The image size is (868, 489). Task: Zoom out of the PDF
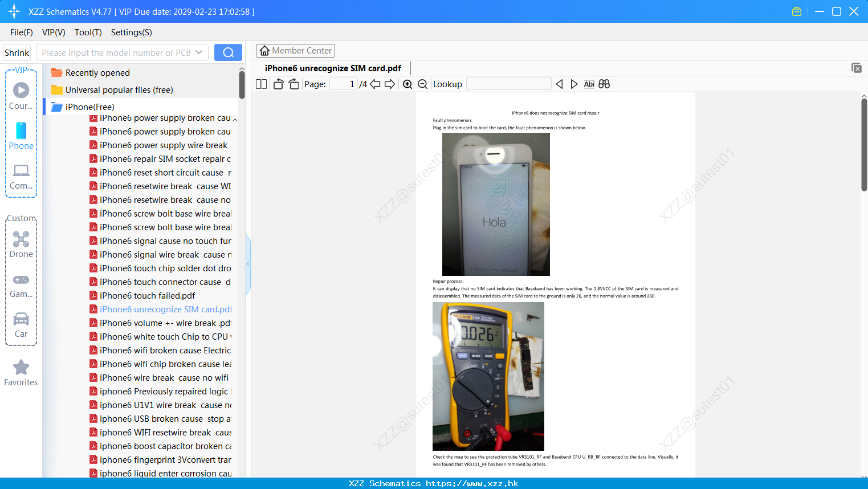423,84
